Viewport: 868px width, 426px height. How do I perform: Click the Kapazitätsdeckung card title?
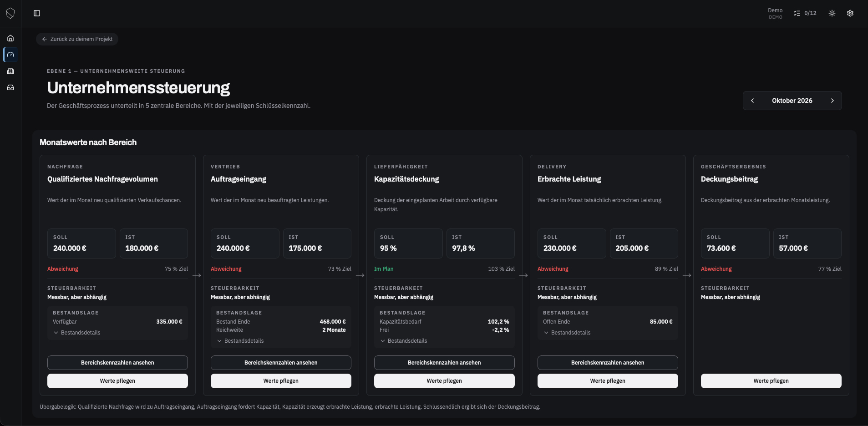coord(406,179)
